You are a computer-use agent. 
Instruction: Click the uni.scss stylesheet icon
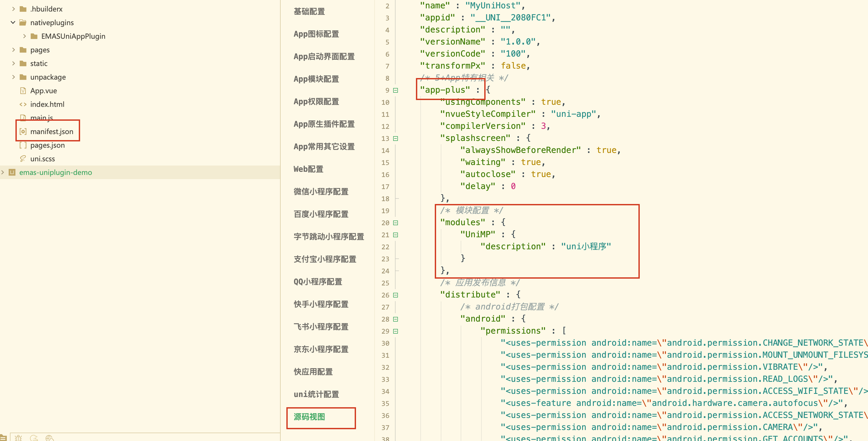click(x=23, y=158)
